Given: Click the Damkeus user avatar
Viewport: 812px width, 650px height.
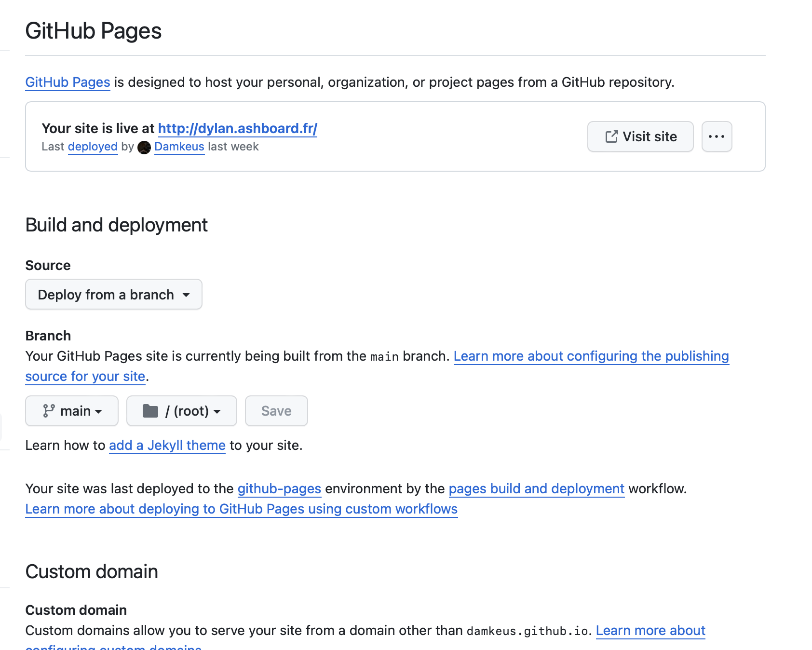Looking at the screenshot, I should [x=144, y=148].
